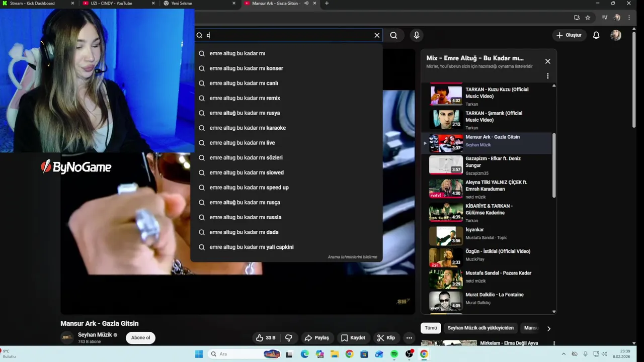The height and width of the screenshot is (362, 644).
Task: Open more video actions ellipsis
Action: pos(409,338)
